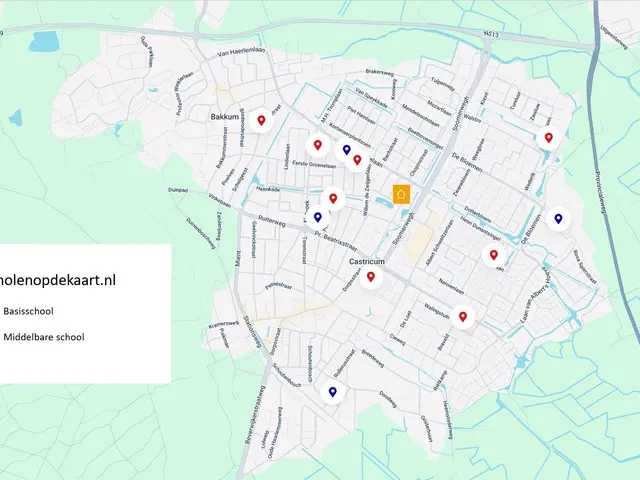
Task: Select the Brakersweg street label
Action: [x=379, y=71]
